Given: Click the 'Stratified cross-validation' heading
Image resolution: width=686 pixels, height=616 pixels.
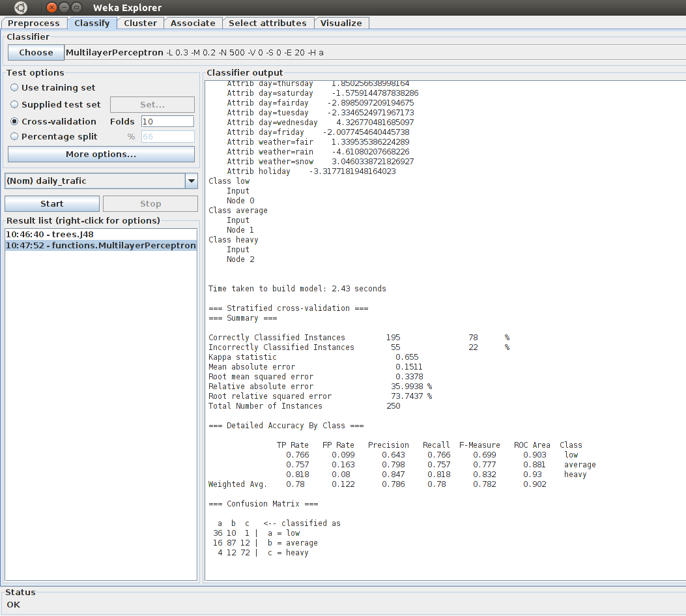Looking at the screenshot, I should (289, 308).
